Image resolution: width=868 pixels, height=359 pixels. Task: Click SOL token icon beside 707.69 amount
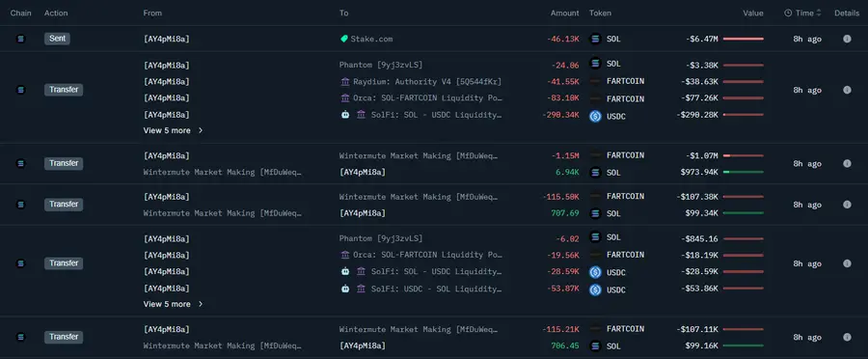pyautogui.click(x=595, y=213)
